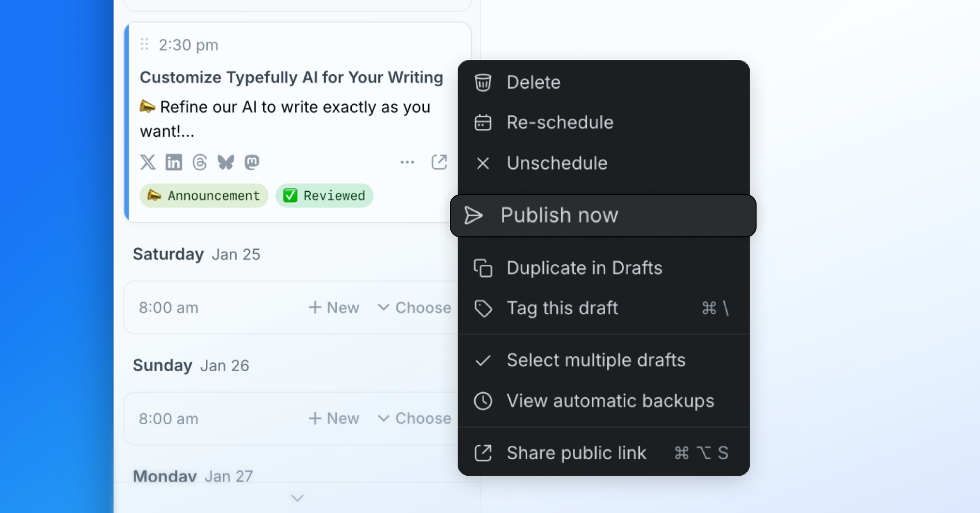
Task: Click the share icon beside Share public link
Action: point(483,453)
